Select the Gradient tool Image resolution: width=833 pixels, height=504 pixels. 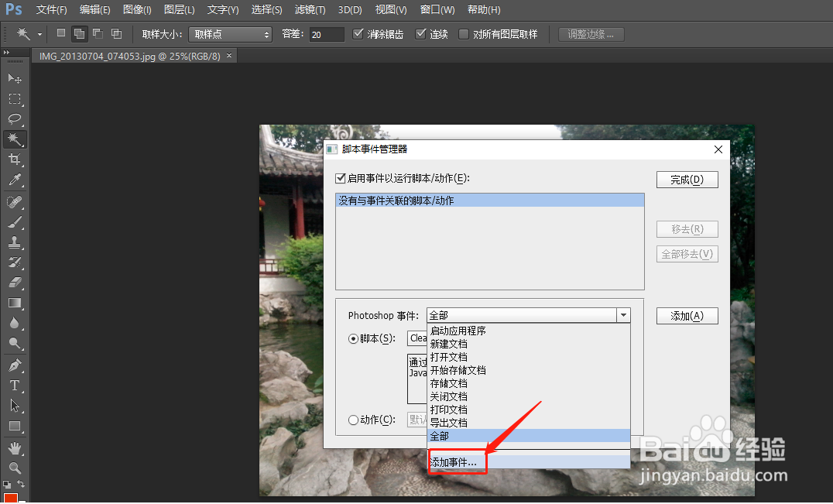point(15,300)
